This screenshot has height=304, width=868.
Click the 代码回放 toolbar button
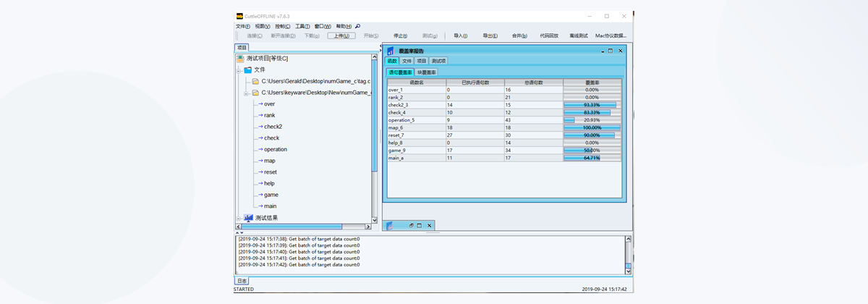549,35
